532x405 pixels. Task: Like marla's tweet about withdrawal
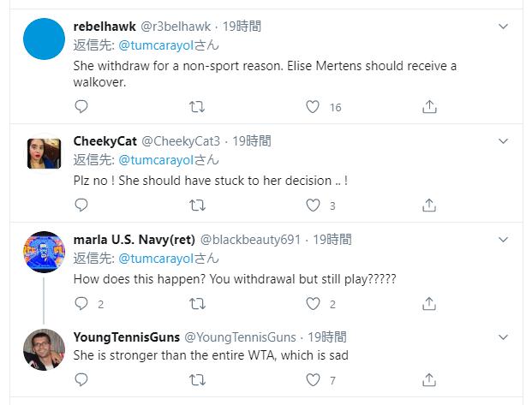(x=313, y=304)
